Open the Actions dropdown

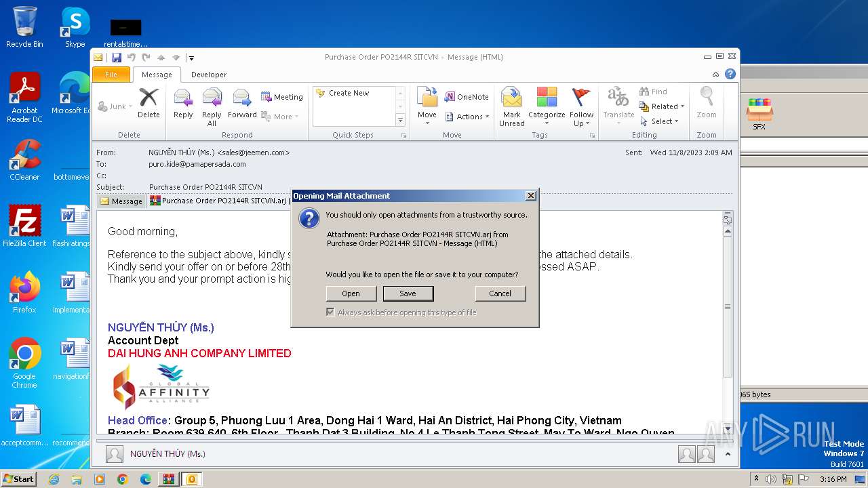click(468, 117)
